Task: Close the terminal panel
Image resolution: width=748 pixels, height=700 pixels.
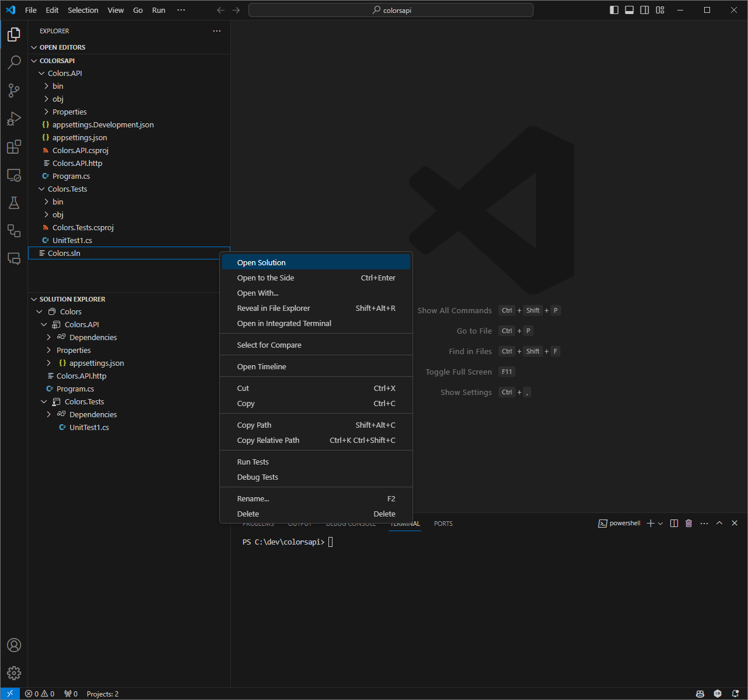Action: (735, 524)
